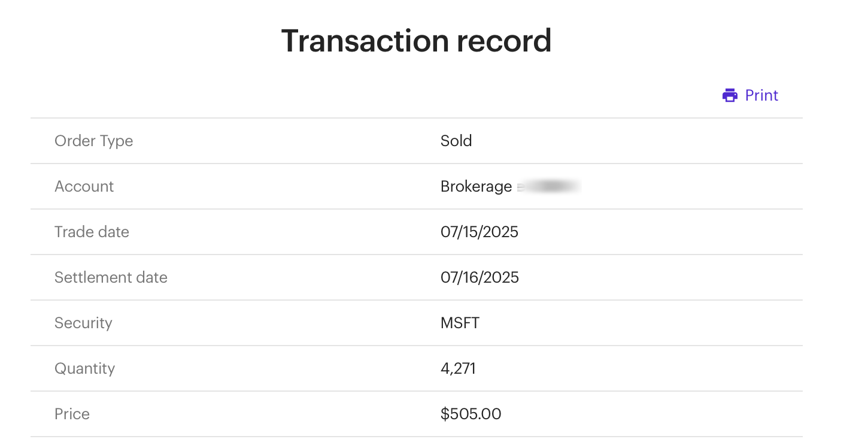
Task: Select the Account row label
Action: [x=84, y=186]
